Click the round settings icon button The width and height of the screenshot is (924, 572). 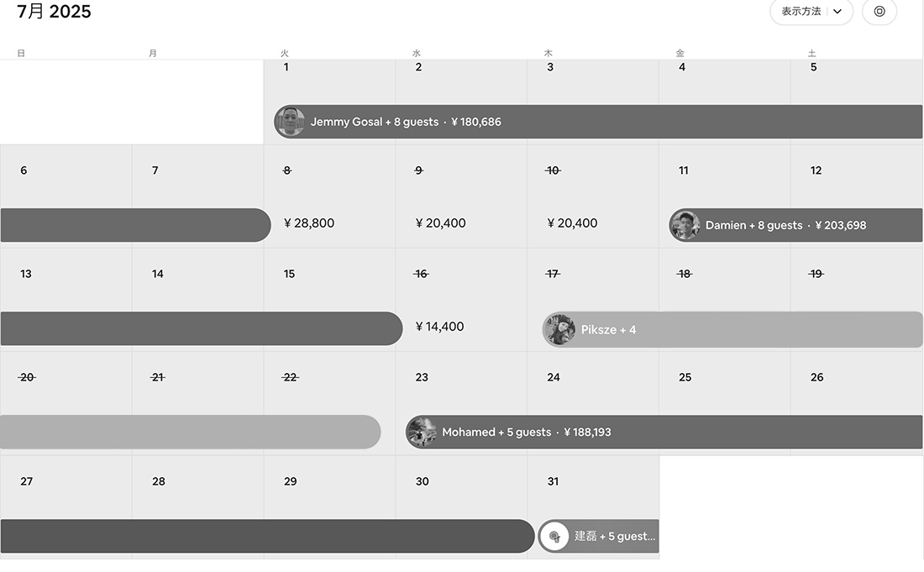(879, 12)
